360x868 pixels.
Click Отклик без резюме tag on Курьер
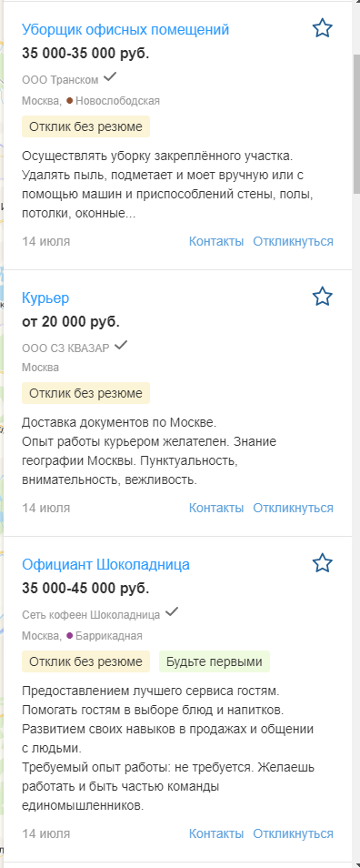85,393
